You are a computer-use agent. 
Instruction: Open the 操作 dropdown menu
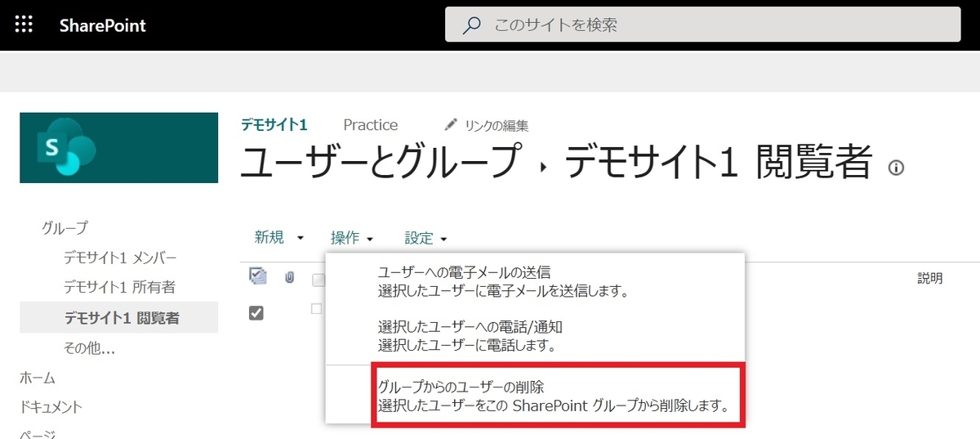(x=352, y=238)
